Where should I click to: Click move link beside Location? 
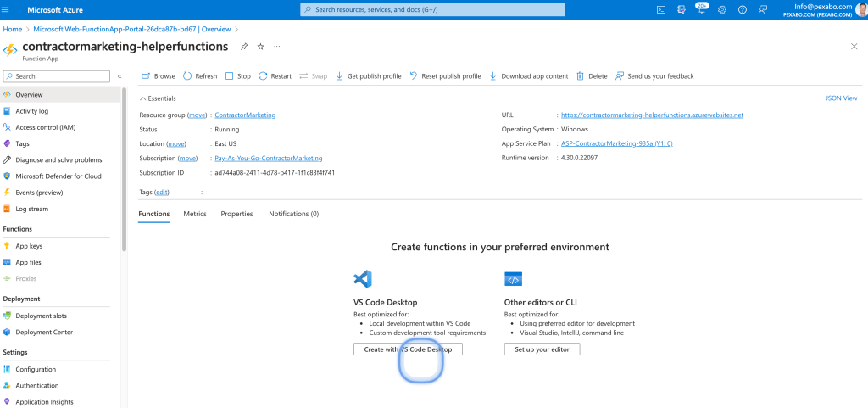pos(176,144)
